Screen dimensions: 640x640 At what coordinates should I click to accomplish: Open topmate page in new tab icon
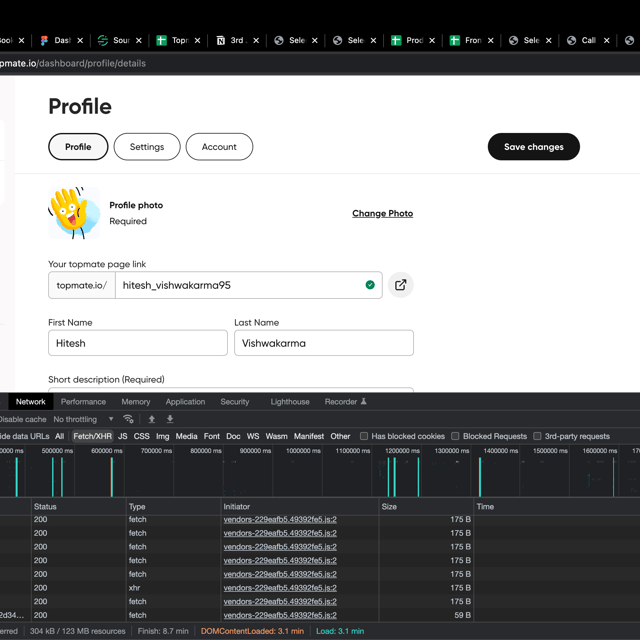pos(400,285)
